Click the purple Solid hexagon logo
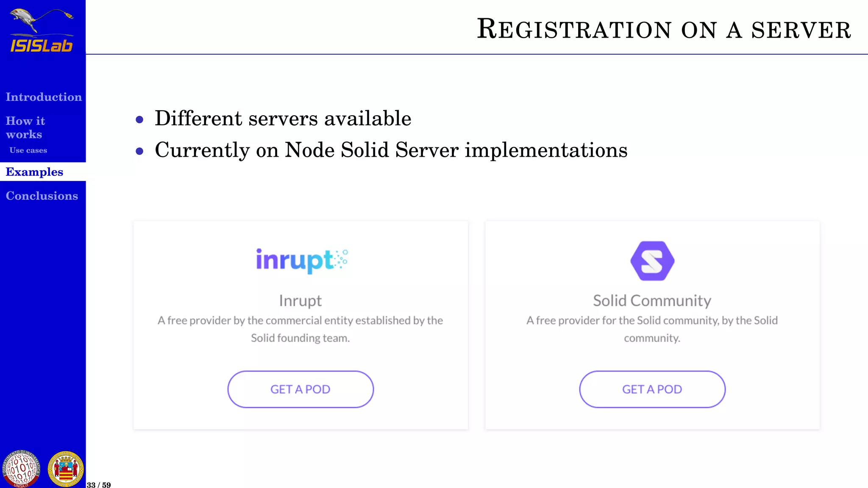Image resolution: width=868 pixels, height=488 pixels. [652, 261]
